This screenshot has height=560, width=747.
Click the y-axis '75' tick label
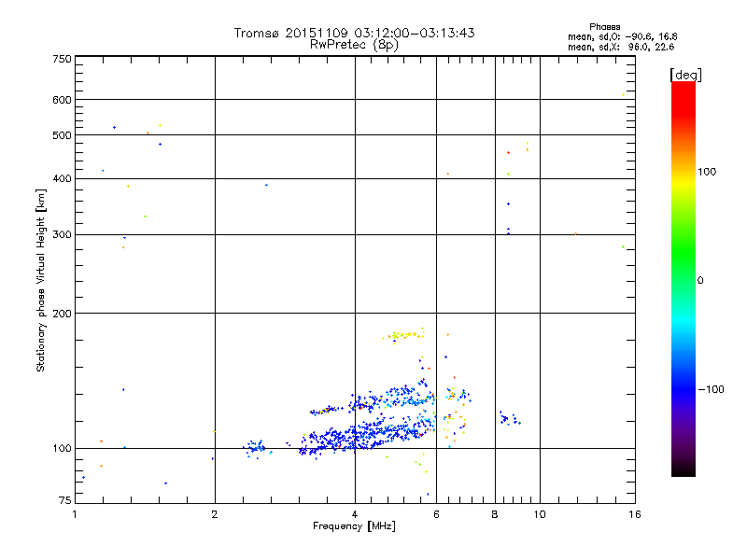65,500
